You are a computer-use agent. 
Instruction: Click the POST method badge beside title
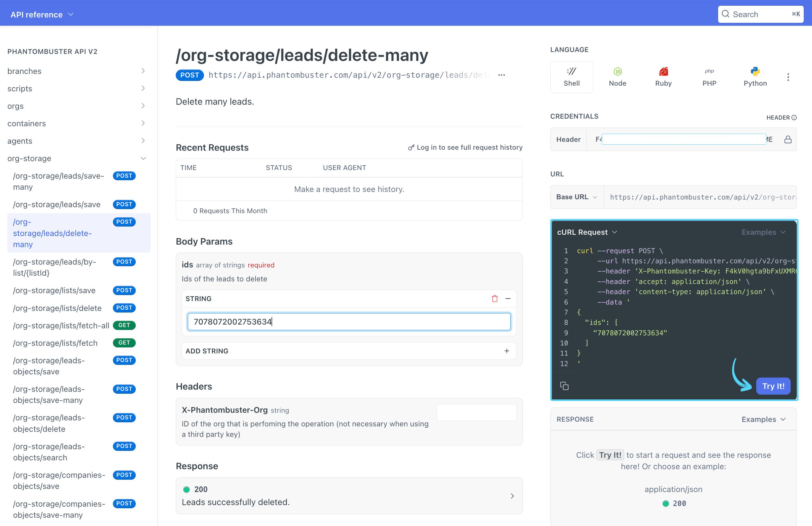pos(190,75)
